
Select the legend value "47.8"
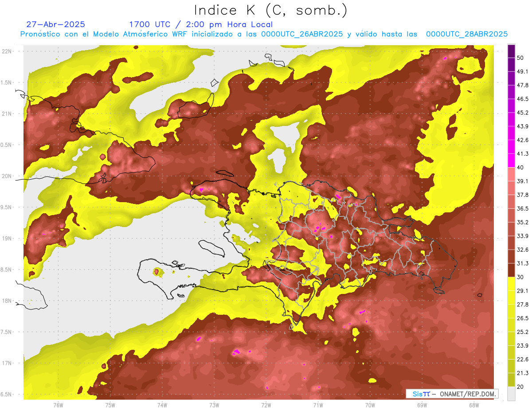coord(523,85)
